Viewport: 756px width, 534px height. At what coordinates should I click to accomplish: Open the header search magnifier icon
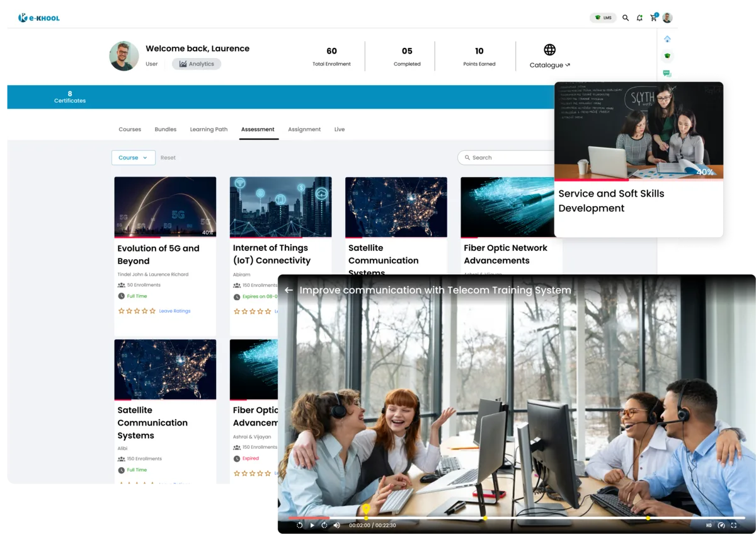(x=626, y=18)
